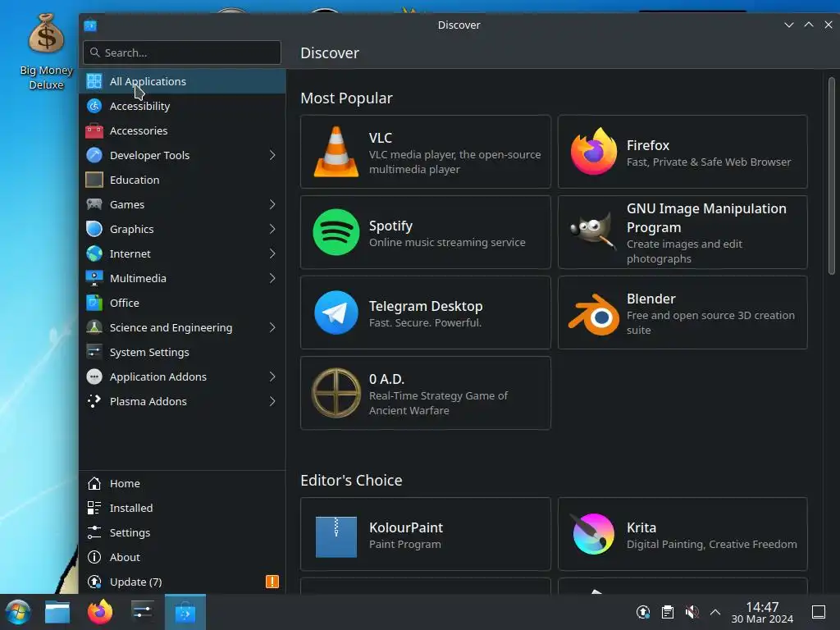The image size is (840, 630).
Task: Click the Spotify green logo icon
Action: point(336,232)
